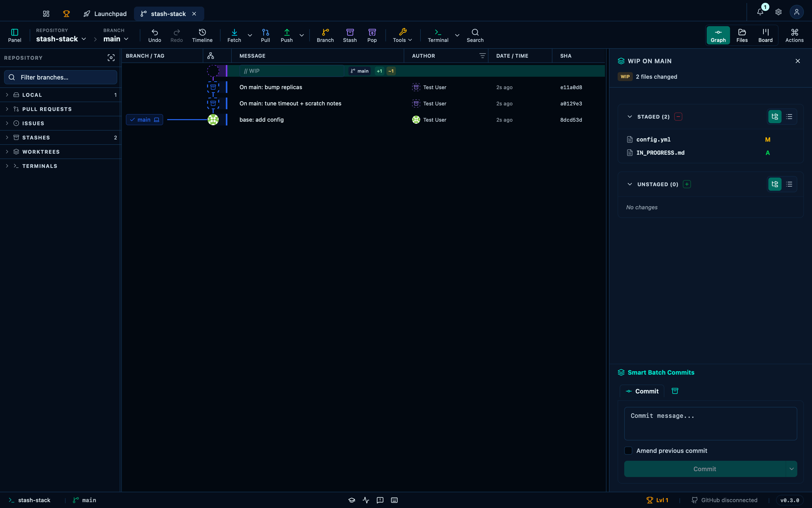Switch Unstaged files to tree view
The width and height of the screenshot is (812, 508).
(x=775, y=184)
